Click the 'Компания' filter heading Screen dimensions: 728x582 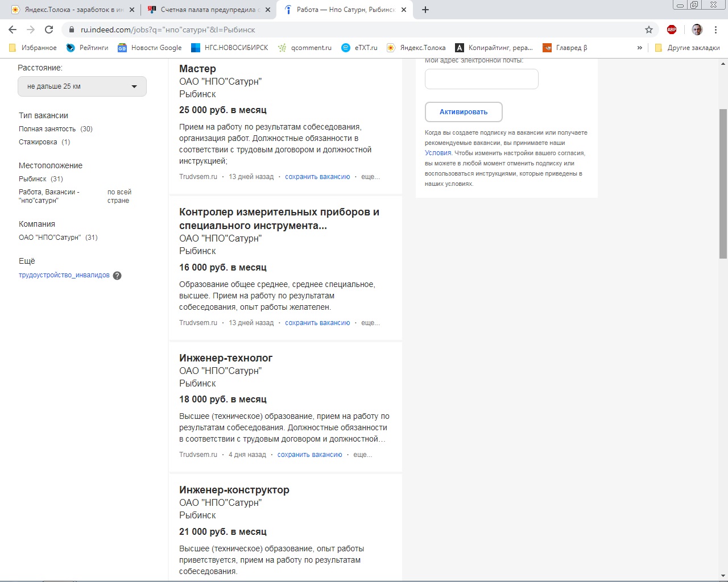(x=37, y=224)
